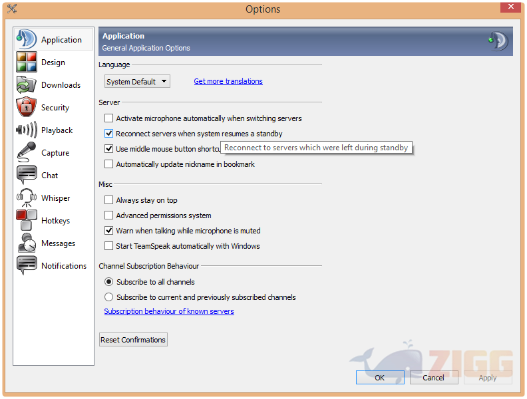Screen dimensions: 527x399
Task: Select Subscribe to current and previously subscribed channels
Action: pos(108,297)
